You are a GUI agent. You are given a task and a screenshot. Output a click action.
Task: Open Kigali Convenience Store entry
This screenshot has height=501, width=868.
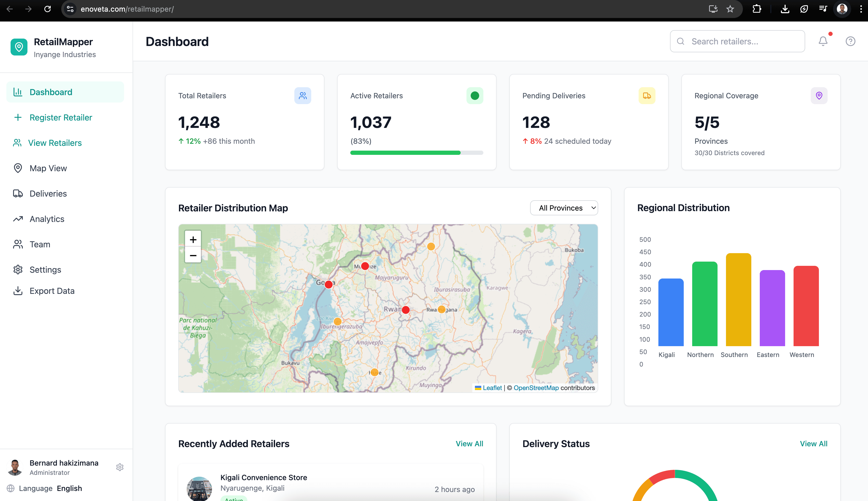331,483
